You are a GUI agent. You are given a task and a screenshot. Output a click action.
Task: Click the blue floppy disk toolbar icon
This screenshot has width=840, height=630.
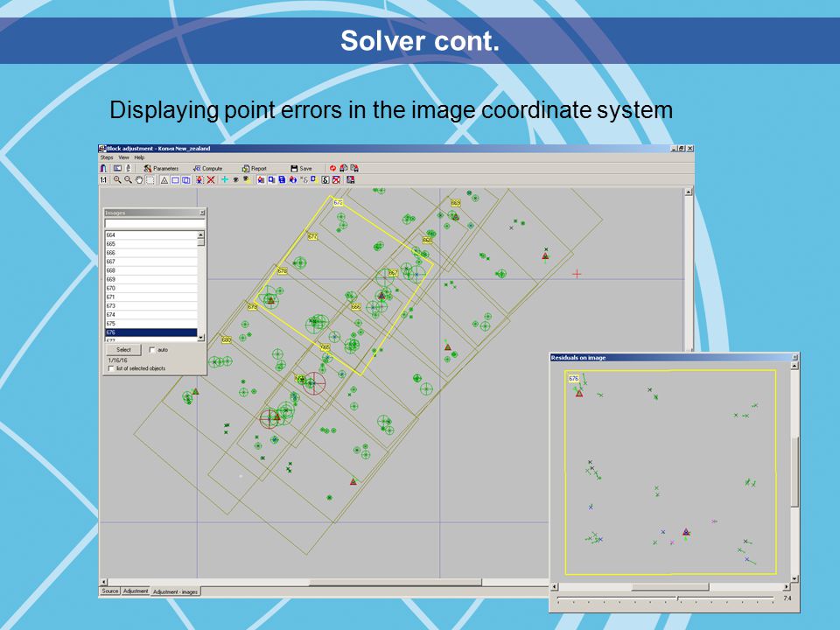pos(283,180)
